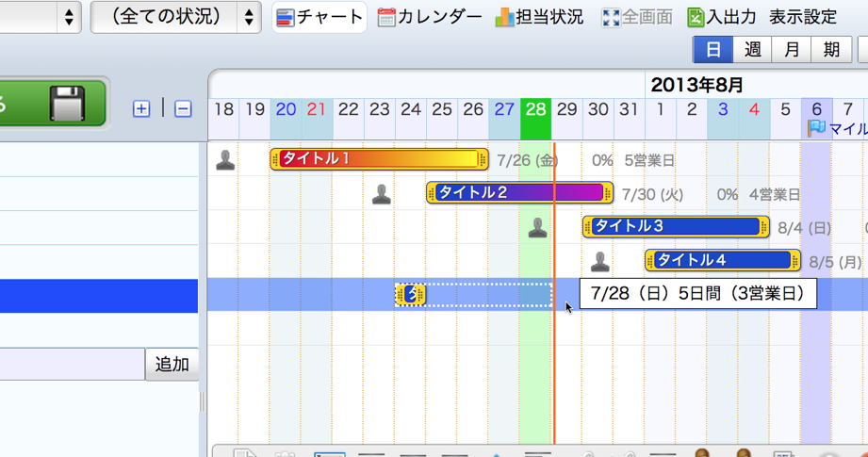Click the 4営業日 duration label
868x457 pixels.
[775, 194]
